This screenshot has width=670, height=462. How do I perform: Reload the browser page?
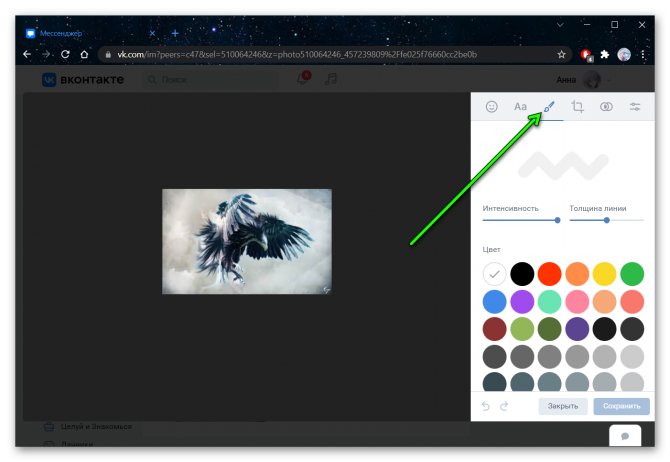65,54
